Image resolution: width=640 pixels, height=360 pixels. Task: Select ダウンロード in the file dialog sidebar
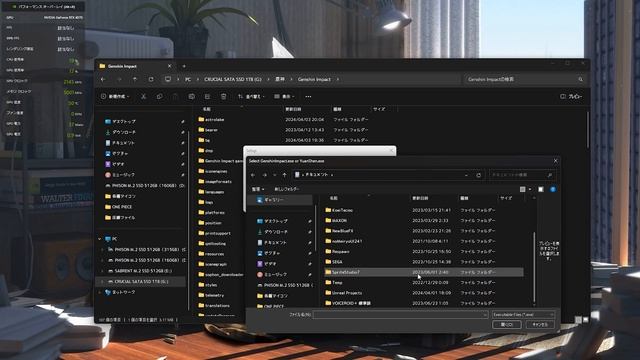coord(276,232)
